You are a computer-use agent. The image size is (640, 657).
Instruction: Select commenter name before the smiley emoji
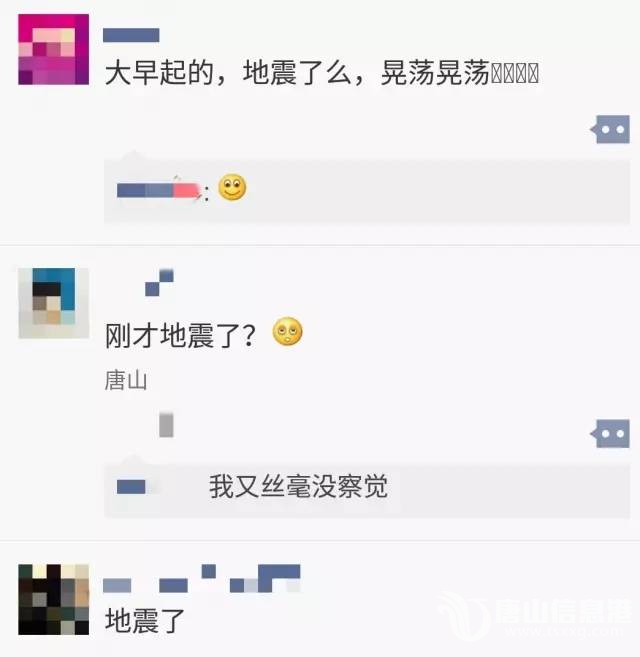tap(159, 191)
